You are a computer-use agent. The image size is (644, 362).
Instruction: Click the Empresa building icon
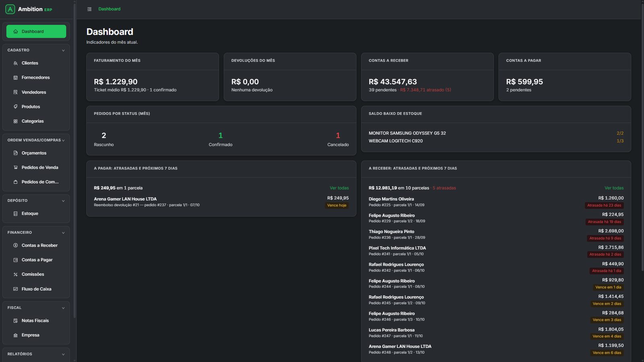pos(16,335)
